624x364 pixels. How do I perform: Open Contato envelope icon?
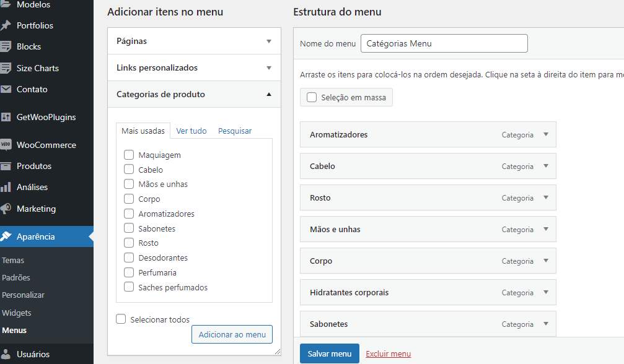tap(6, 89)
